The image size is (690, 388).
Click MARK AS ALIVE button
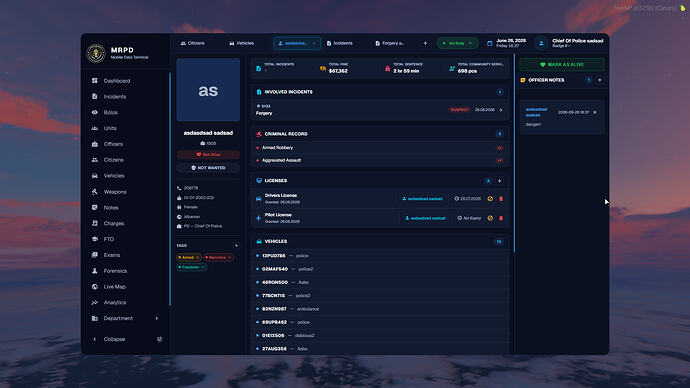coord(562,65)
